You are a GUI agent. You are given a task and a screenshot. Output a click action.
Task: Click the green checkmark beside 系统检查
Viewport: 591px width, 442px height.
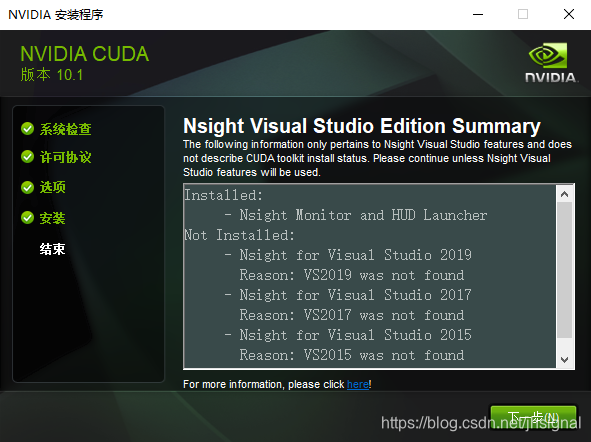pyautogui.click(x=28, y=128)
